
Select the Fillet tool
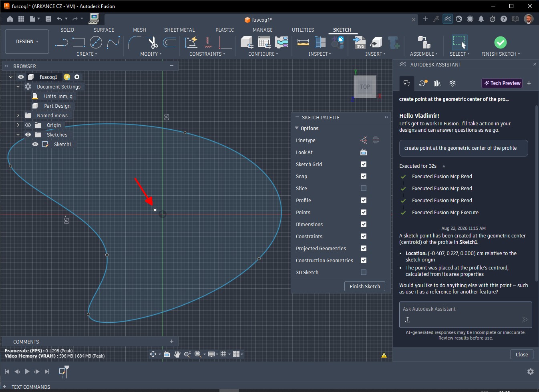(135, 42)
